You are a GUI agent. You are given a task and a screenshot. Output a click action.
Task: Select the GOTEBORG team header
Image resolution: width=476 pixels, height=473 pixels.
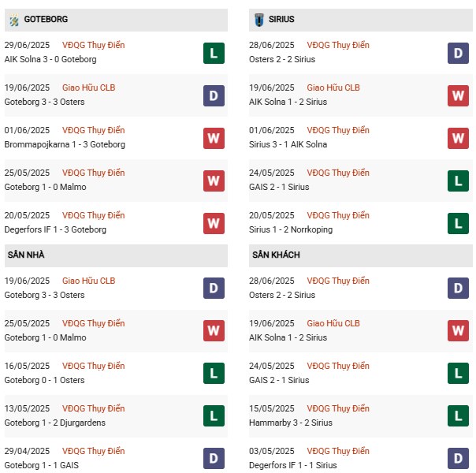pos(45,20)
